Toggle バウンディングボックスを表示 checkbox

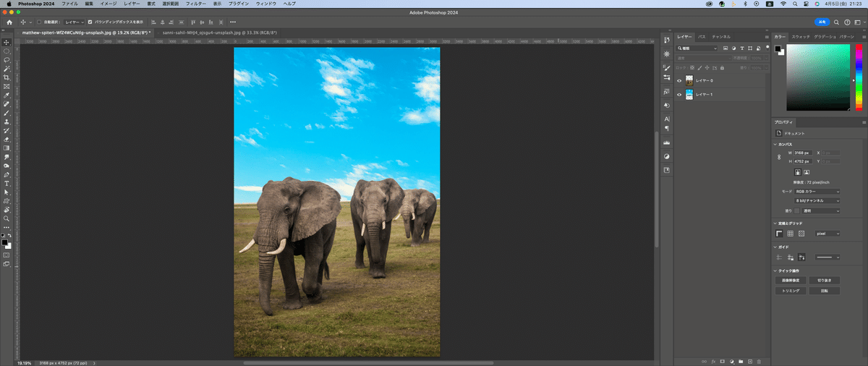(x=90, y=22)
